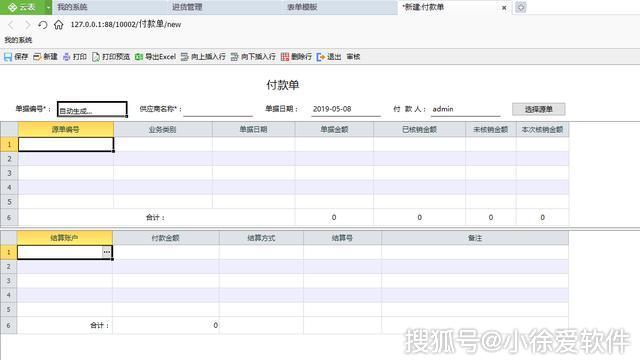Open ellipsis picker in 结算账户 cell
Screen dimensions: 640x360
pos(107,252)
